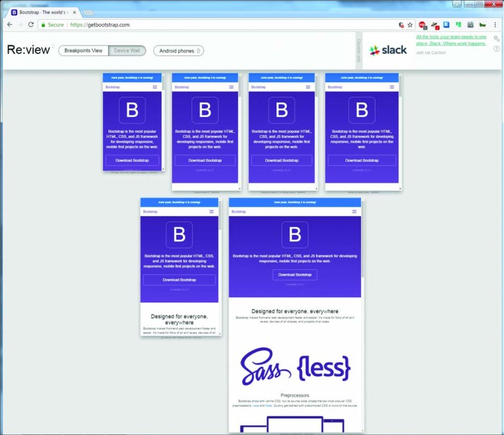Click the Chrome profile icon in the title bar
This screenshot has width=504, height=435.
pyautogui.click(x=457, y=4)
